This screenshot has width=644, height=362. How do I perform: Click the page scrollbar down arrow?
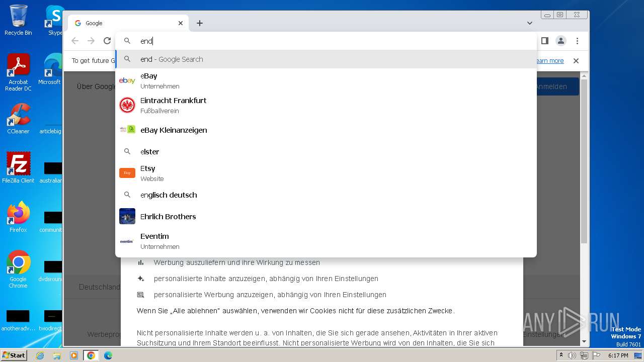[584, 341]
